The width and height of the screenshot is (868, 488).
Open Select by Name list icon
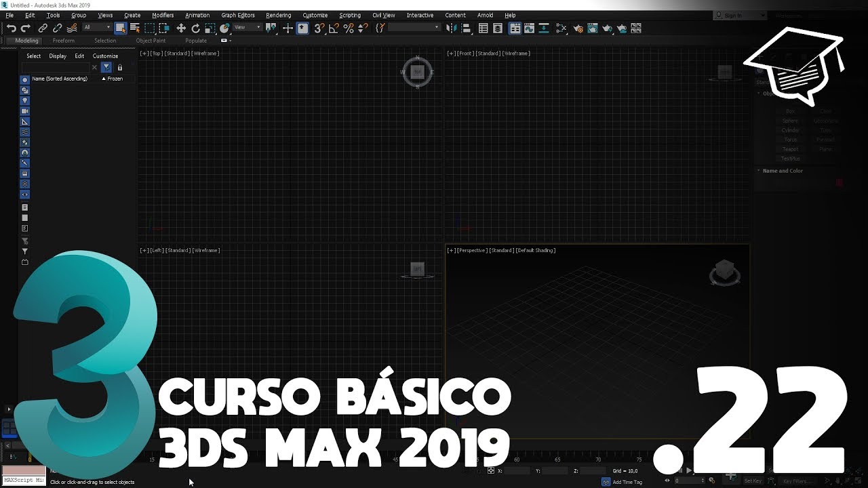pyautogui.click(x=135, y=28)
